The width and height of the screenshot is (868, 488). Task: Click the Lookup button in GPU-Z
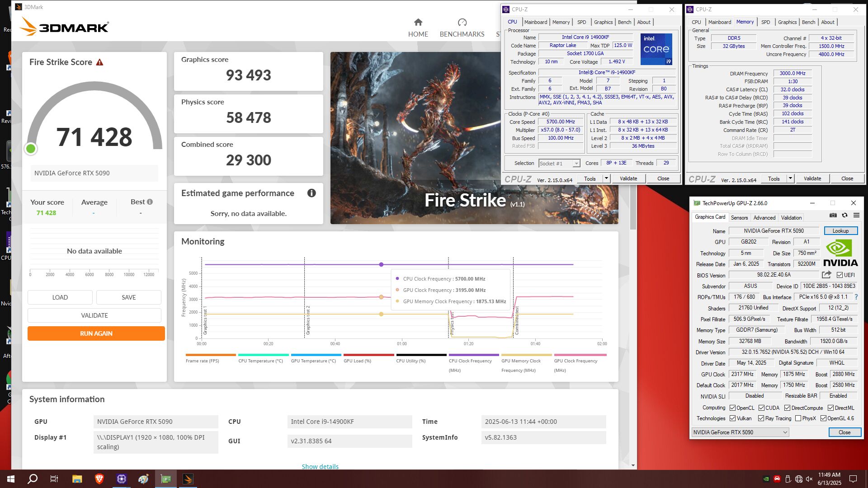pos(840,231)
